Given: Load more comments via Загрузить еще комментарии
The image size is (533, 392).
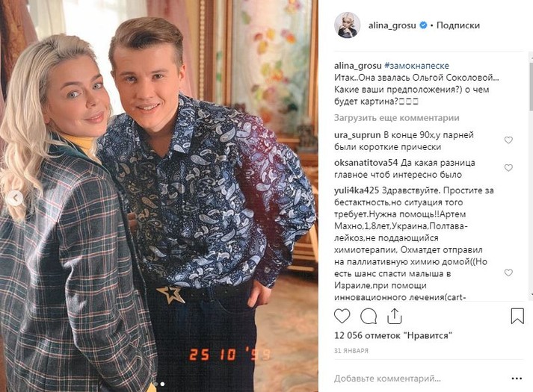Looking at the screenshot, I should click(397, 118).
